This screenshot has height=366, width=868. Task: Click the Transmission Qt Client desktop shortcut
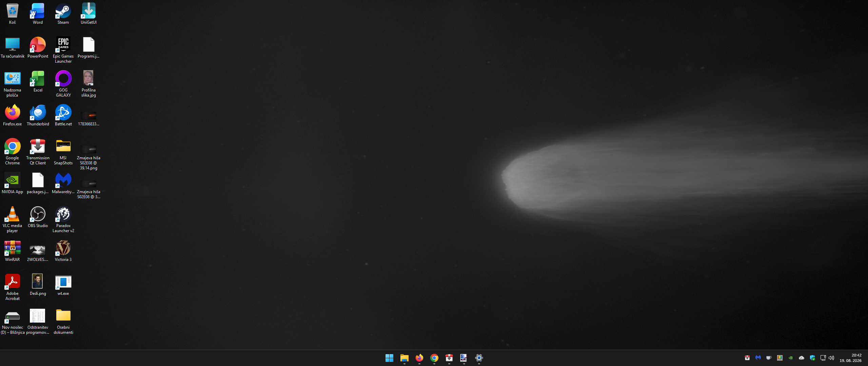click(38, 151)
